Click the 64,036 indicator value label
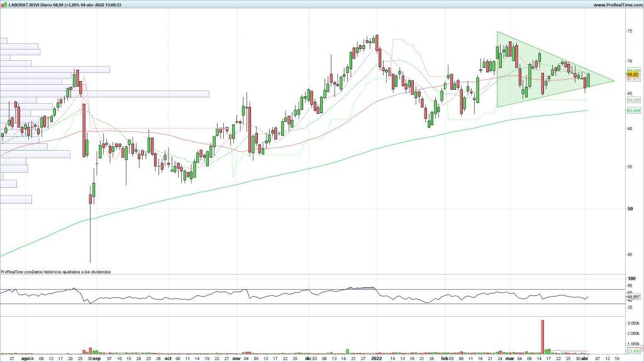The image size is (644, 362). [633, 100]
